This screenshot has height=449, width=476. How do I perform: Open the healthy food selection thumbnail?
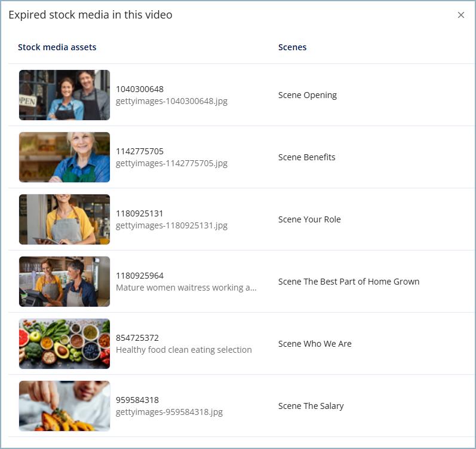coord(65,344)
